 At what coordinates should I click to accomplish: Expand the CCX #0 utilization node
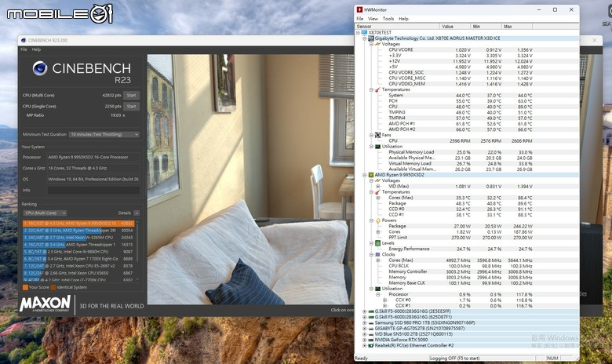(384, 300)
